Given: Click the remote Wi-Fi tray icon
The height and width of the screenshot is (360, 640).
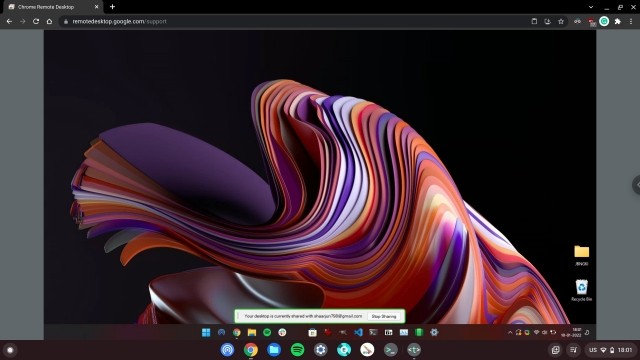Looking at the screenshot, I should point(536,333).
